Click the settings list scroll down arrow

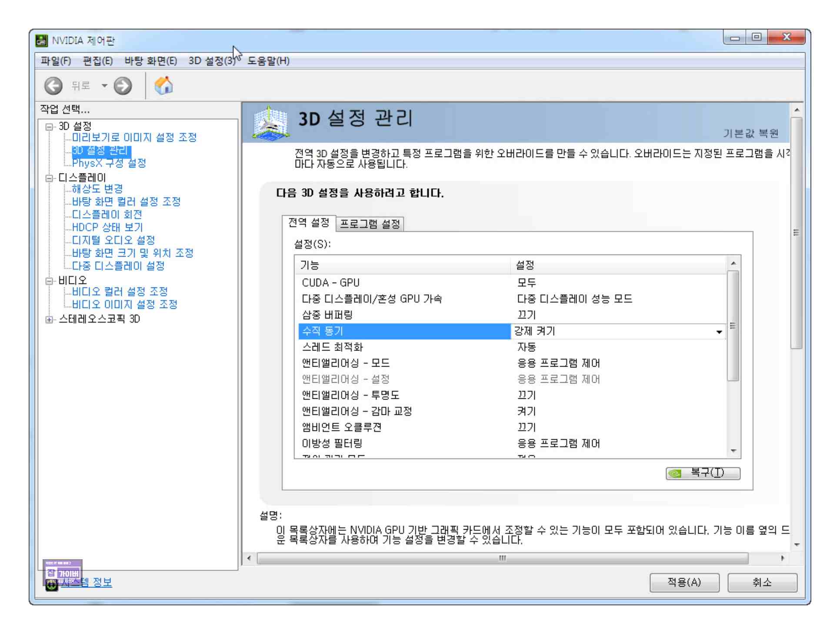point(733,451)
